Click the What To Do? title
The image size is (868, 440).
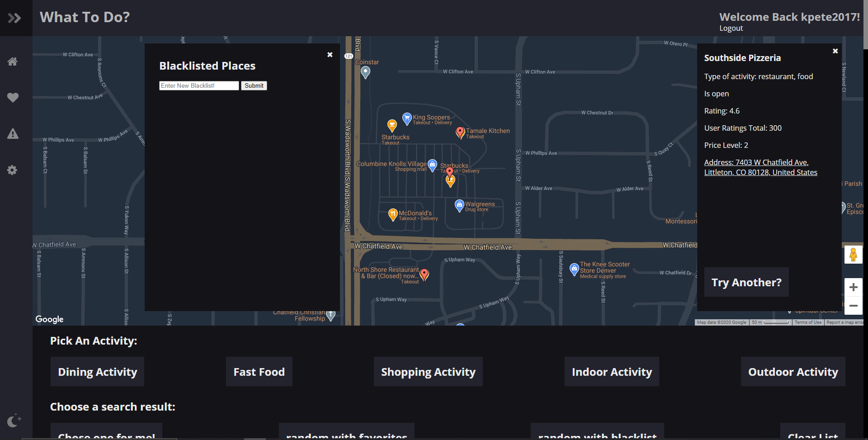[85, 17]
